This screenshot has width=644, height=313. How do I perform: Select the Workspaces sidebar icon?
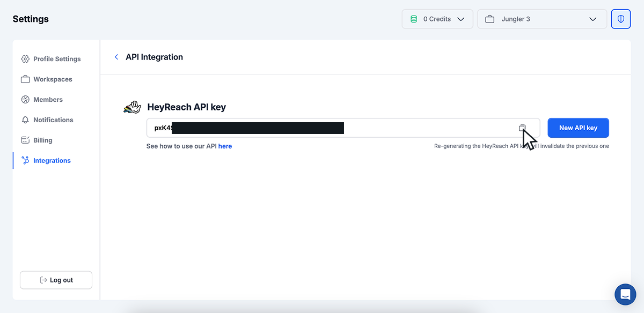(25, 79)
